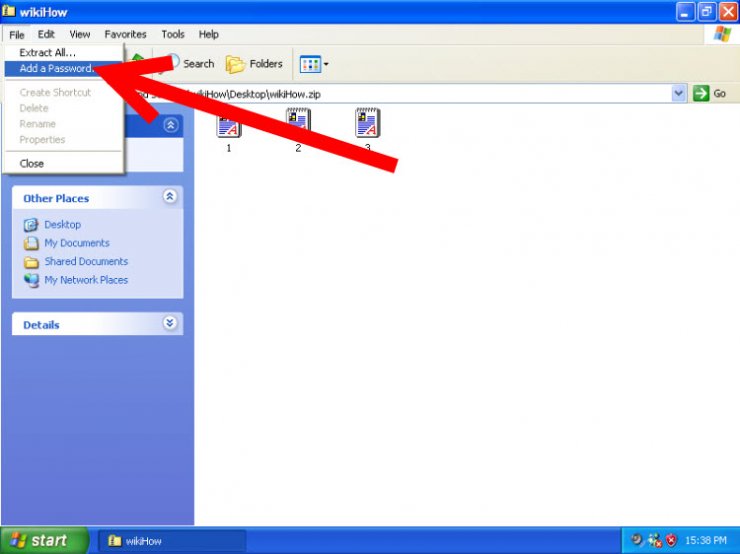Click the Shared Documents folder icon
Screen dimensions: 740x554
pos(31,262)
